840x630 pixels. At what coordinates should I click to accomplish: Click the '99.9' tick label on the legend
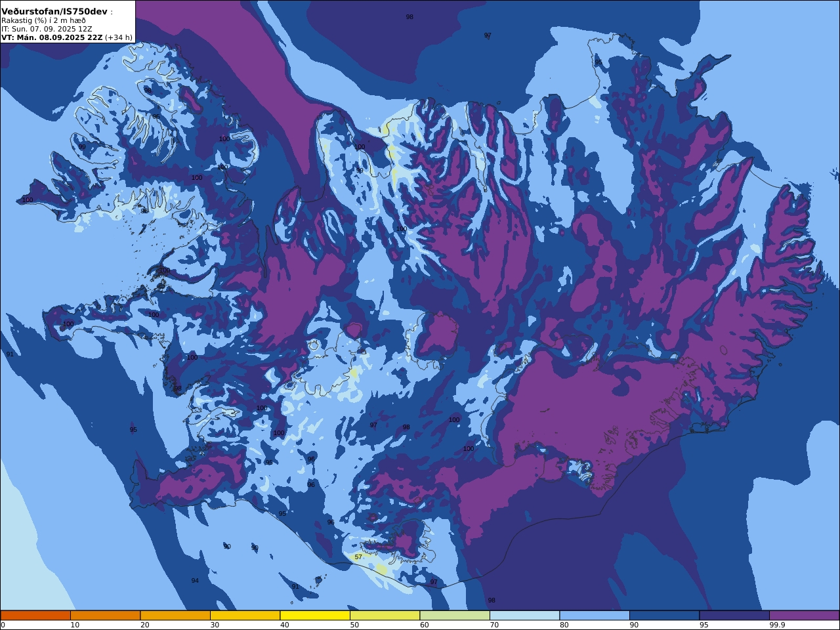coord(777,625)
